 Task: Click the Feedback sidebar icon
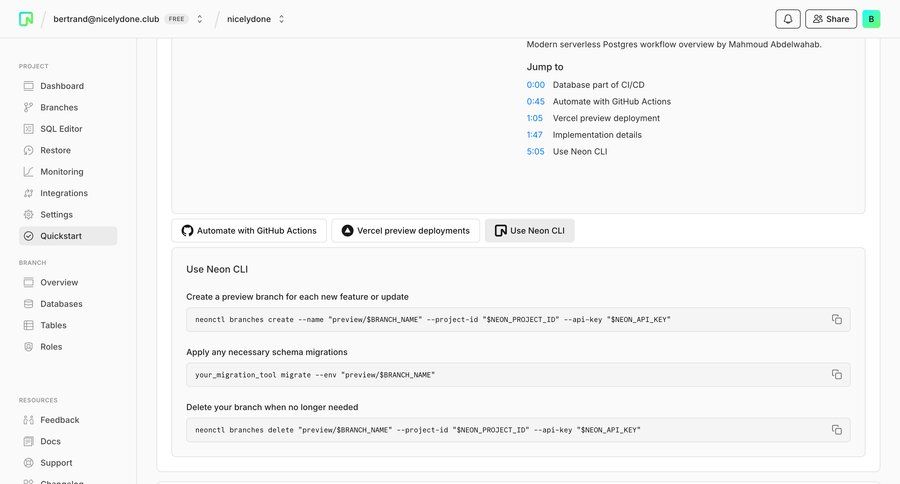(28, 420)
